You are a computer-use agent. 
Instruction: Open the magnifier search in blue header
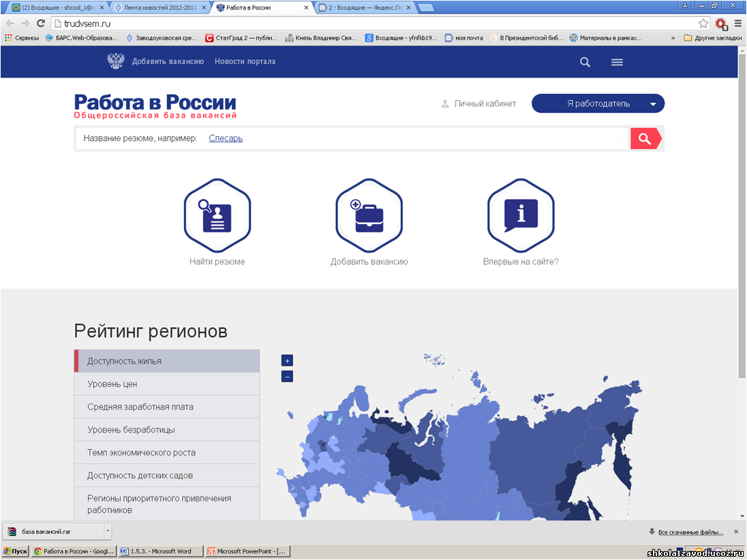point(585,62)
